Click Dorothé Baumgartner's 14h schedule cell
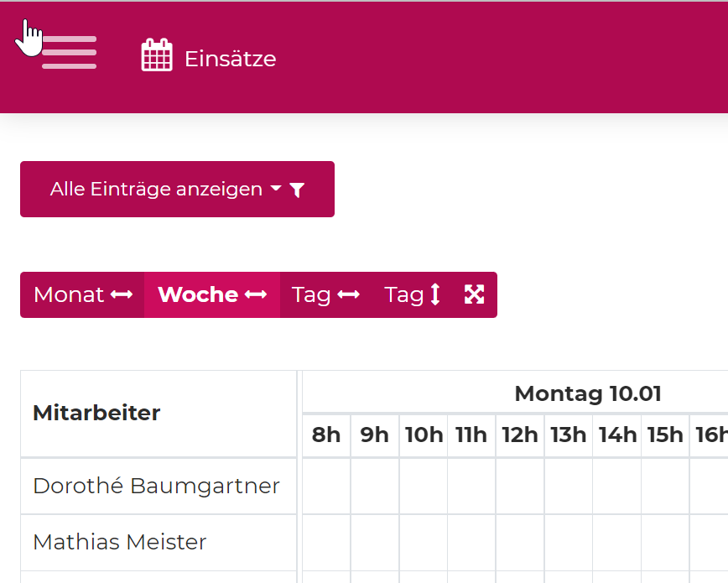Screen dimensions: 728x583 pyautogui.click(x=617, y=486)
